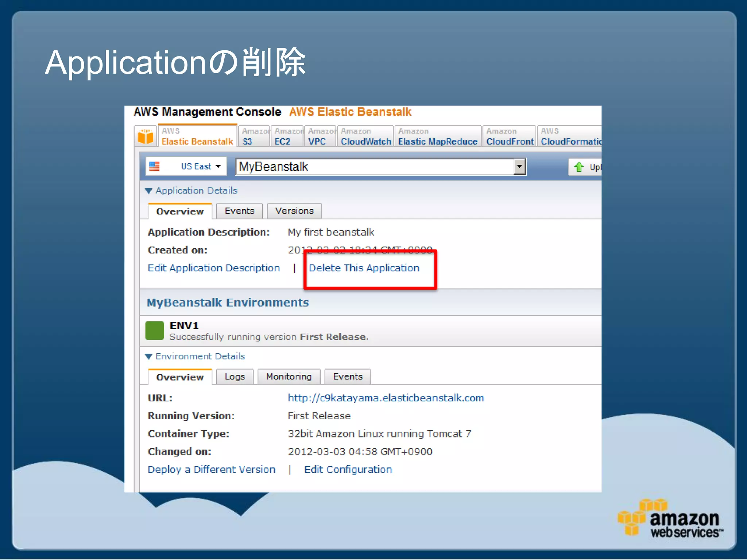
Task: Select the environment Overview tab
Action: (180, 377)
